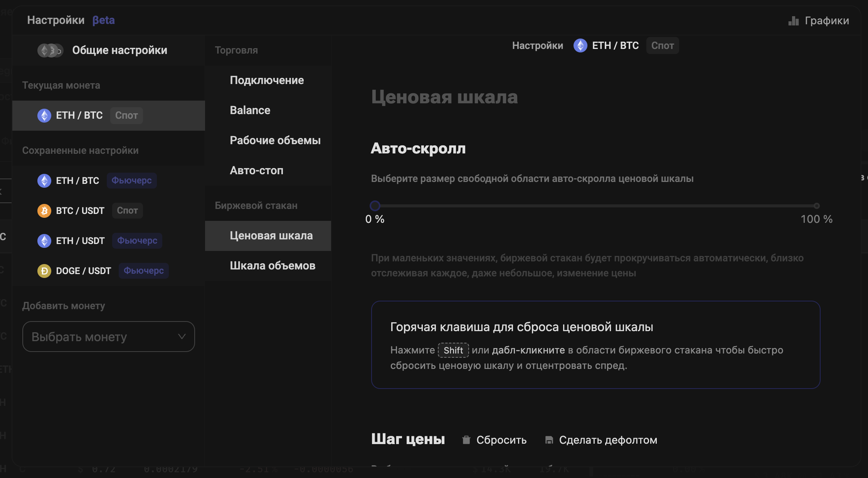Image resolution: width=868 pixels, height=478 pixels.
Task: Select saved DOGE / USDT Фьючерс settings
Action: point(109,271)
